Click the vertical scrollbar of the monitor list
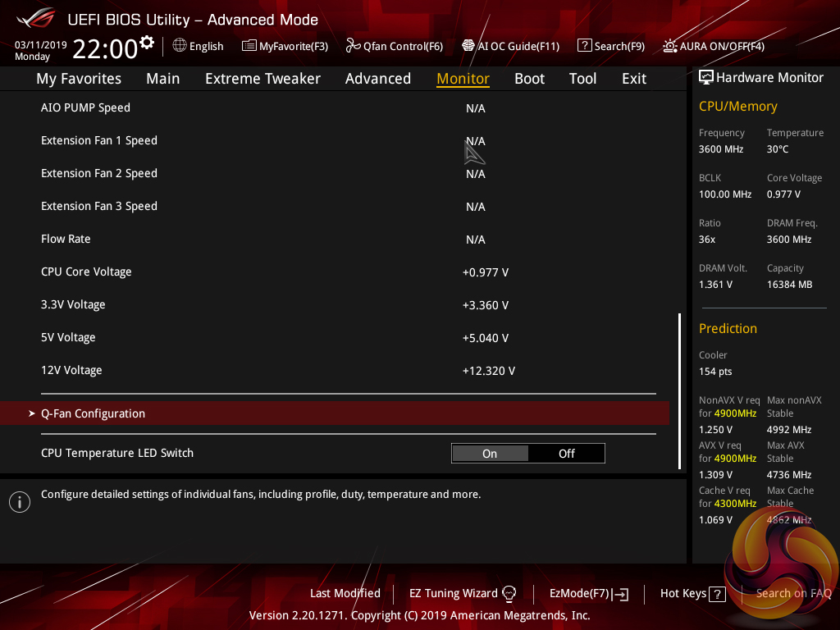Viewport: 840px width, 630px height. tap(680, 391)
